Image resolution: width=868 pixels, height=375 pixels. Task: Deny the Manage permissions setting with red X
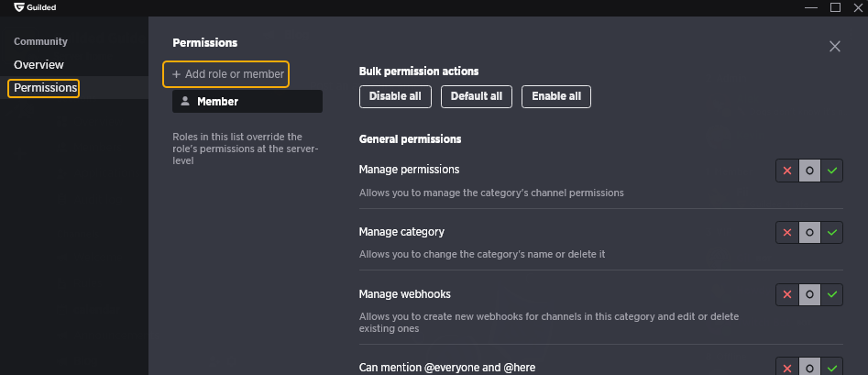(x=787, y=171)
